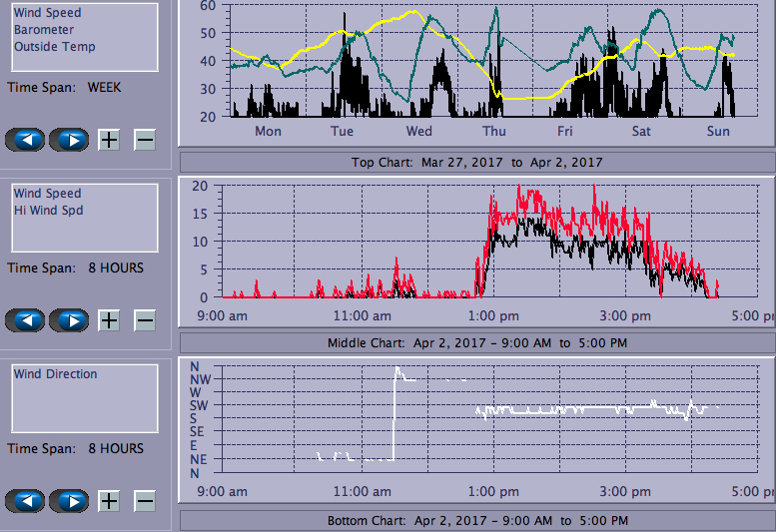Click the top chart forward arrow button

point(69,140)
